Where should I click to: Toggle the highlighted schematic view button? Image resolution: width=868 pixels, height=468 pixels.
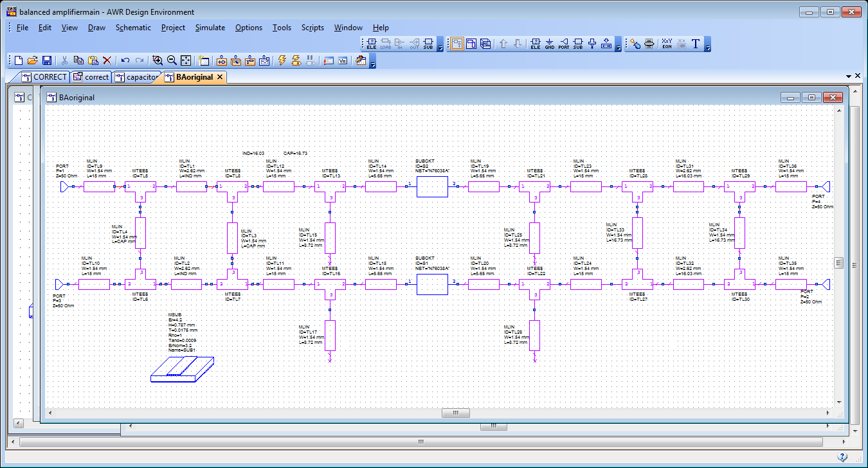pos(457,44)
